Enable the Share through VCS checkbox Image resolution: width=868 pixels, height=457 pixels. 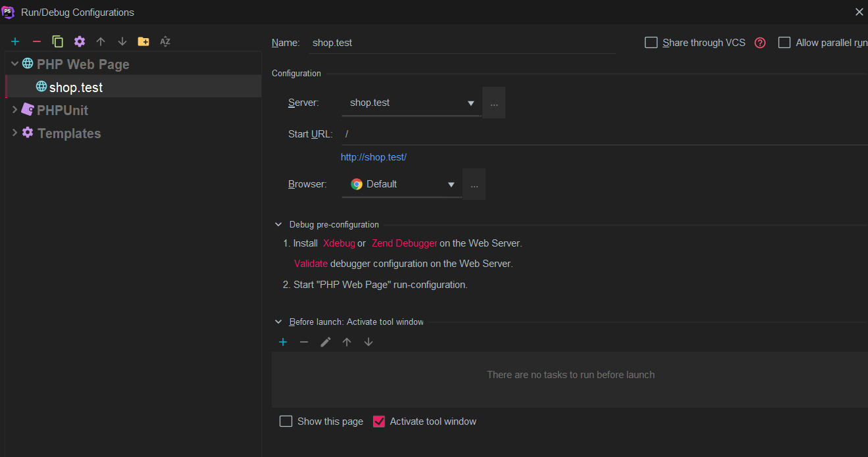[x=651, y=43]
